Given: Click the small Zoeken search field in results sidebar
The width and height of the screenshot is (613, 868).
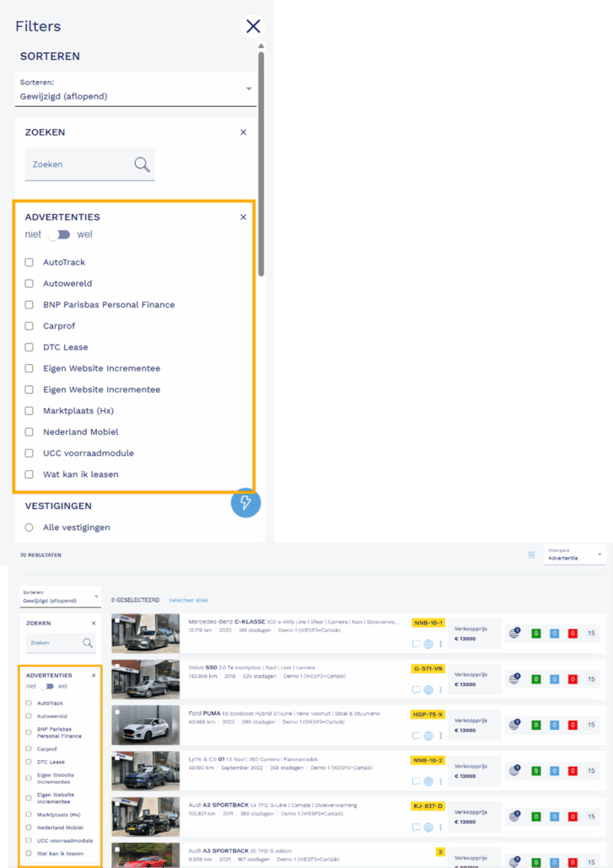Looking at the screenshot, I should click(x=61, y=643).
